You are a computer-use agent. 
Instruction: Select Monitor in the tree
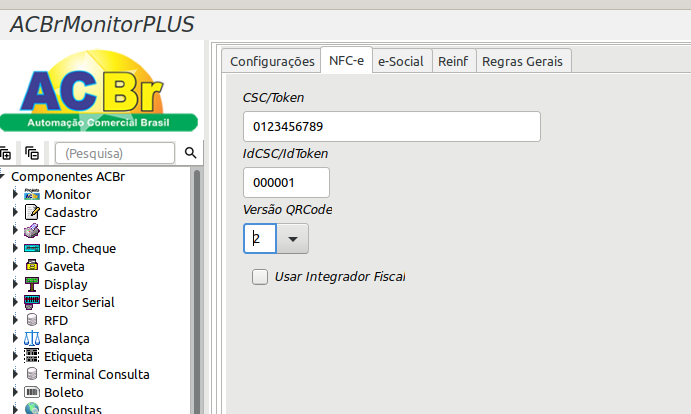[67, 194]
